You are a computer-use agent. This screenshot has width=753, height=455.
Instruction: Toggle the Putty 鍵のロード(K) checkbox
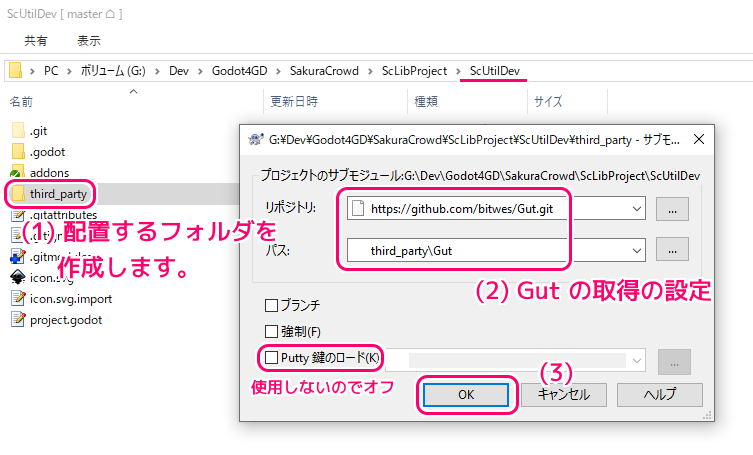tap(271, 357)
